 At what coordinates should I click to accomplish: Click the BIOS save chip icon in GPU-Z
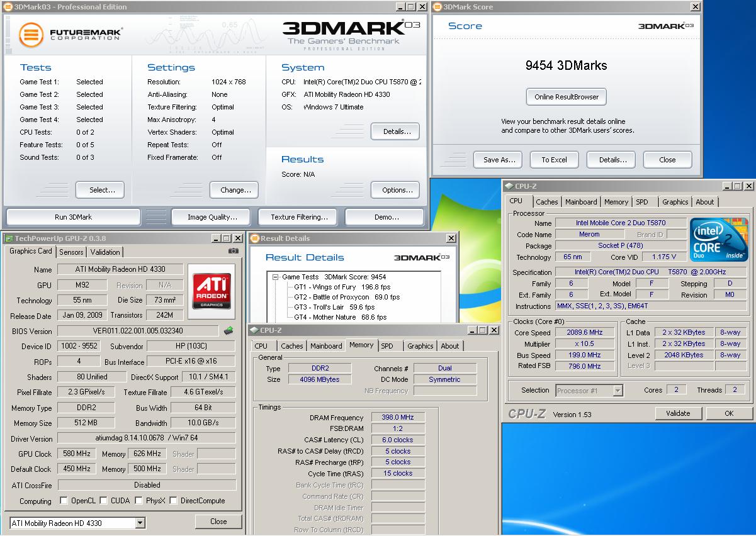coord(228,330)
